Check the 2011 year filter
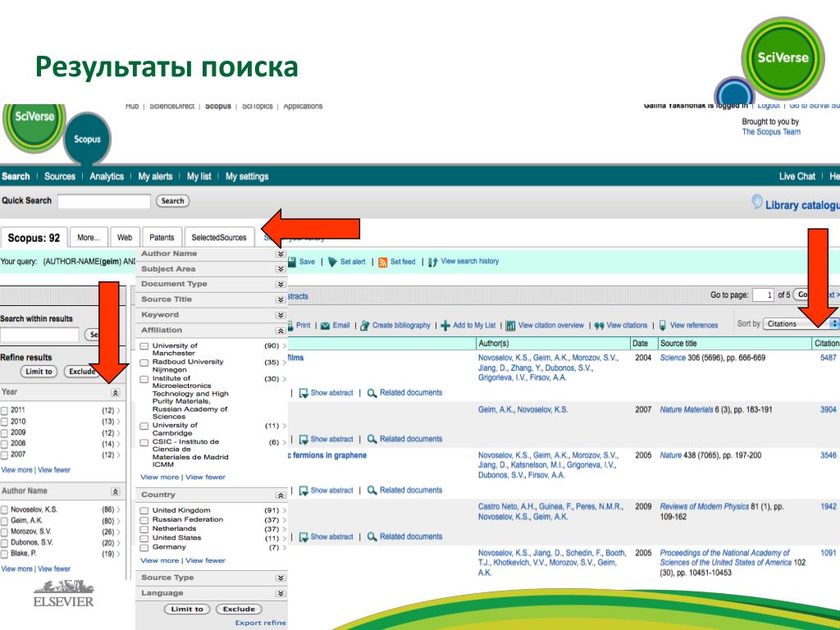The image size is (840, 630). (x=4, y=411)
